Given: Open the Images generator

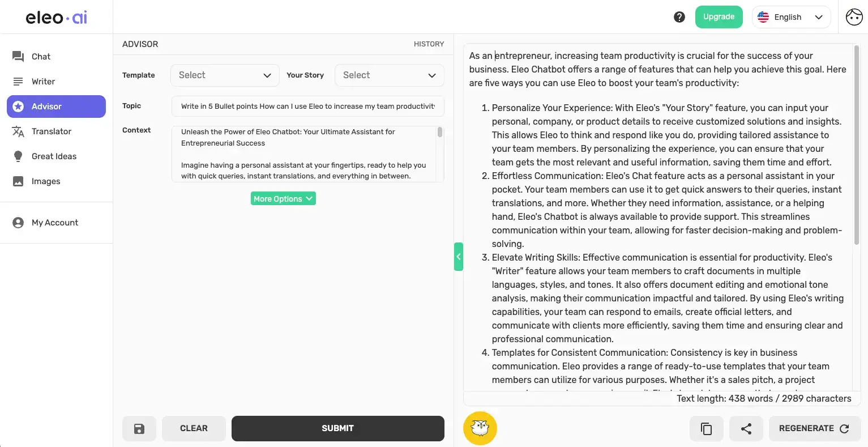Looking at the screenshot, I should 46,181.
